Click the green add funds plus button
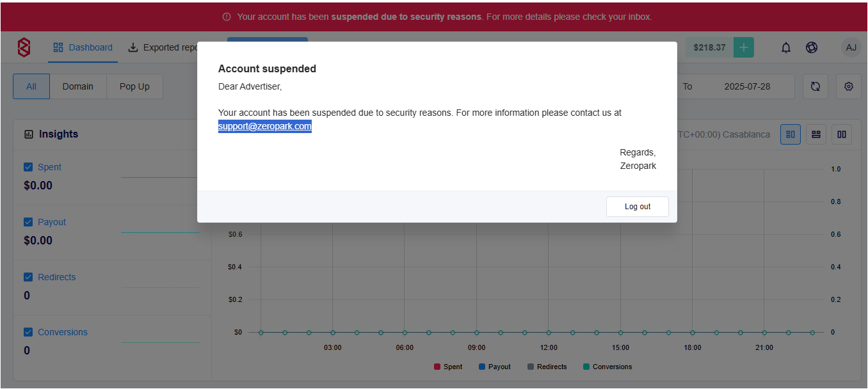This screenshot has height=389, width=868. (743, 47)
